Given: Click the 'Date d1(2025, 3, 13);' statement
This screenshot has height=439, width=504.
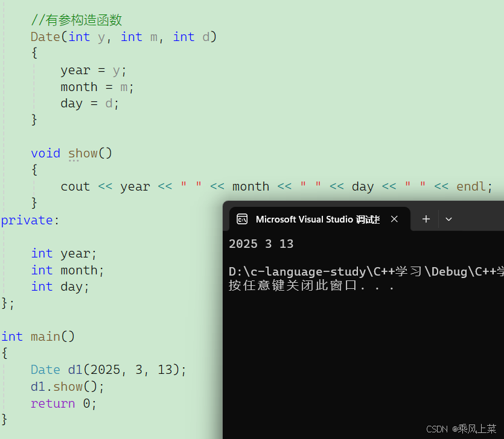Looking at the screenshot, I should coord(108,370).
